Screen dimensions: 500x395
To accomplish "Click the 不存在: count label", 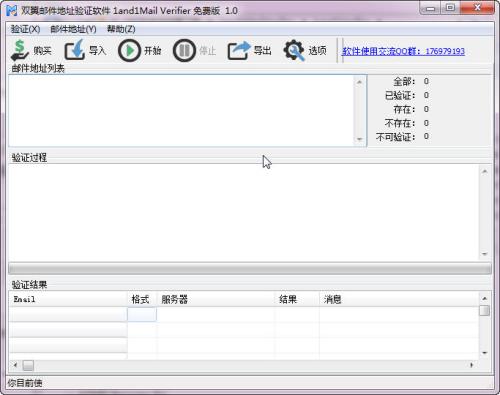I will pyautogui.click(x=400, y=123).
